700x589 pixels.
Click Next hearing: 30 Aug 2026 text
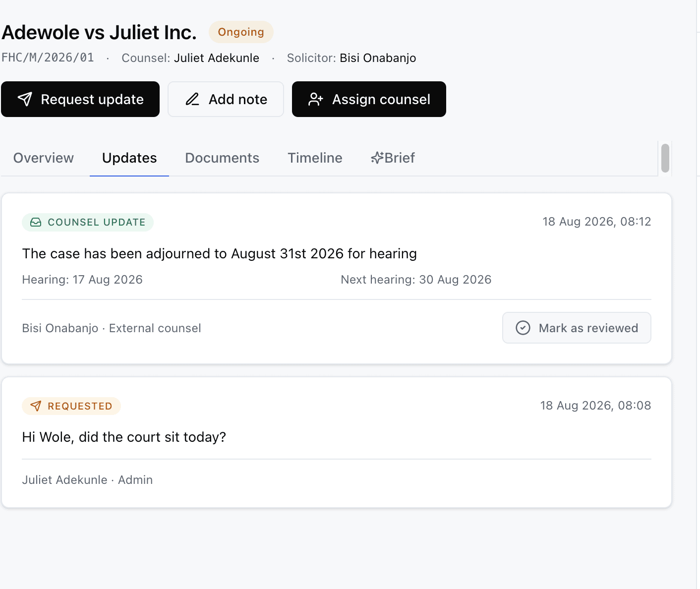(x=416, y=280)
